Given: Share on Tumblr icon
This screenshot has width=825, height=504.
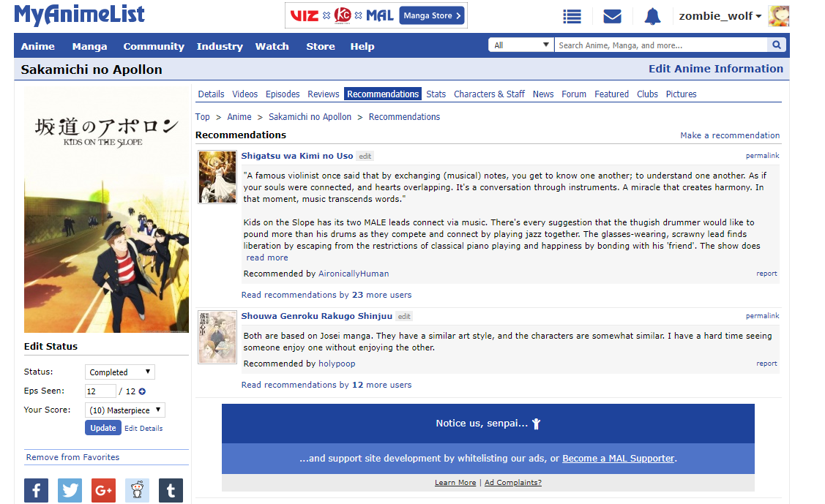Looking at the screenshot, I should (171, 490).
